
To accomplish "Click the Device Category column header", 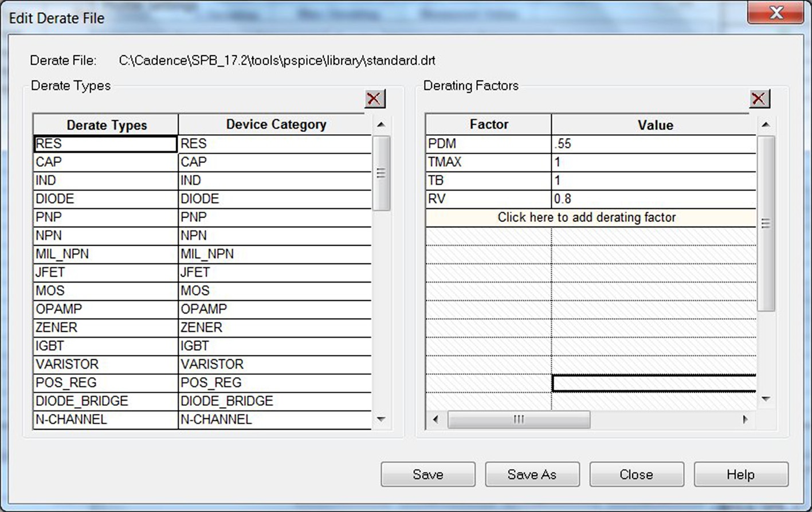I will (276, 125).
